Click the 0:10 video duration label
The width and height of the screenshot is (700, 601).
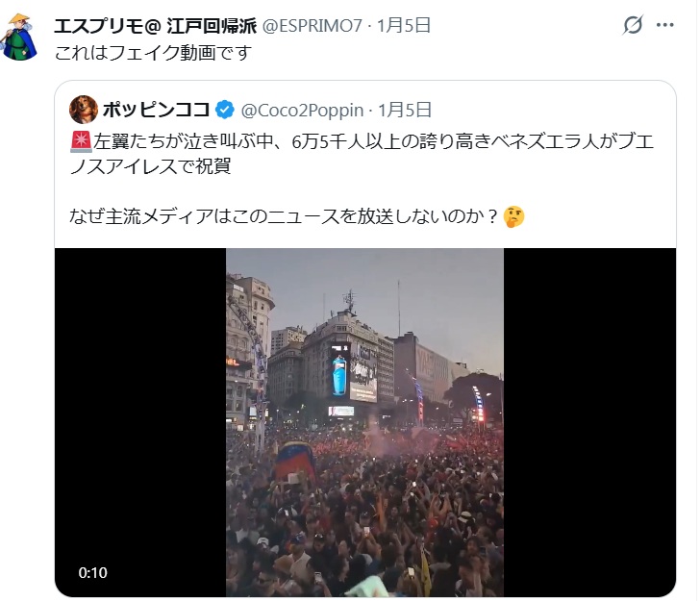click(93, 572)
